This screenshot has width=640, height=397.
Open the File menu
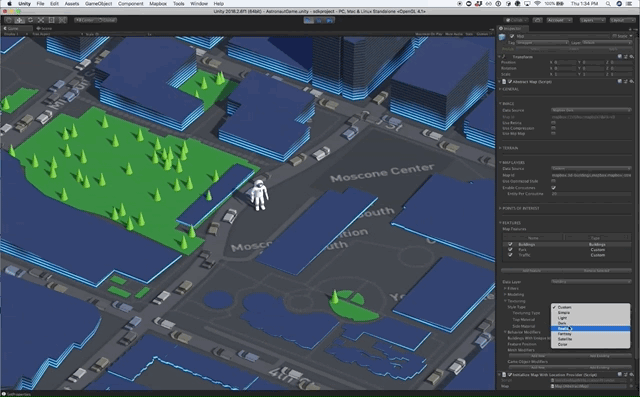[x=40, y=4]
